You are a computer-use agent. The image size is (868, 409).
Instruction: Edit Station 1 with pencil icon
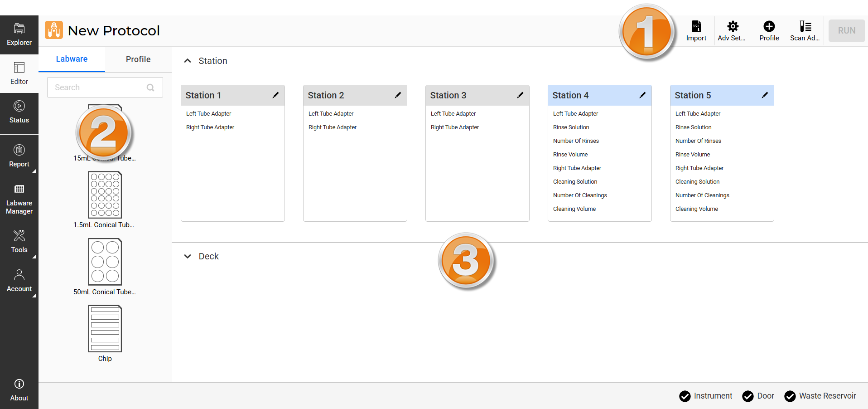[x=275, y=95]
